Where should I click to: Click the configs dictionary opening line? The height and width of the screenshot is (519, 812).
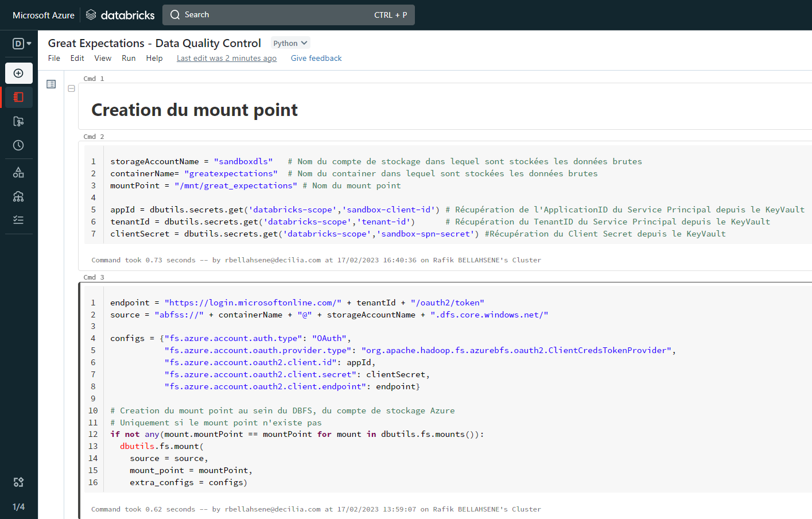pos(231,338)
